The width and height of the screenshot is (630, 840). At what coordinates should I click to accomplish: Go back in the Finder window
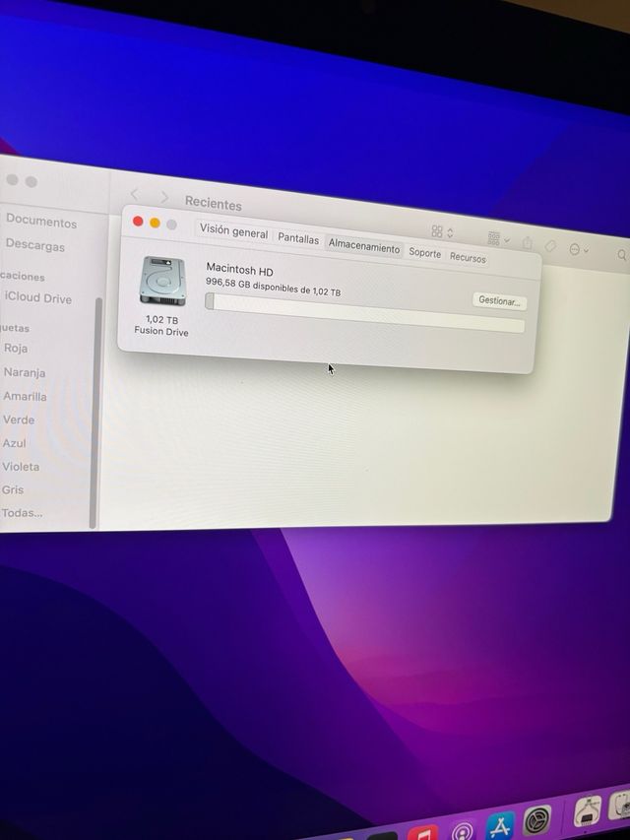[x=135, y=194]
